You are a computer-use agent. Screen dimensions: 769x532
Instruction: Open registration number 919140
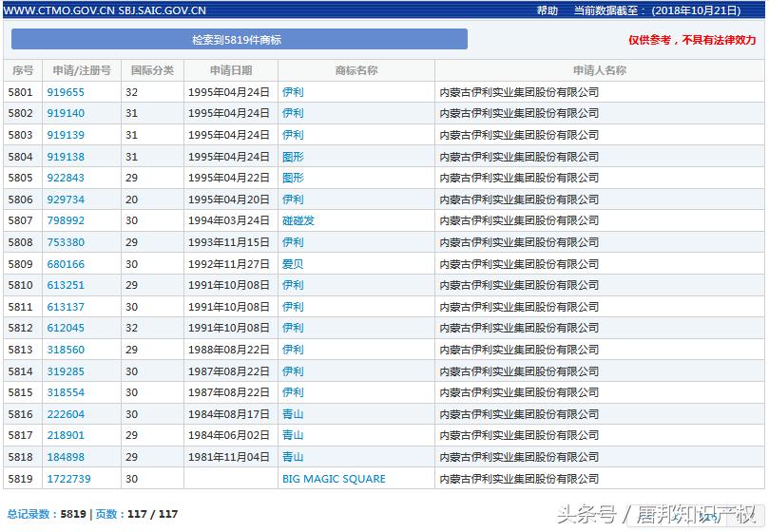point(66,113)
